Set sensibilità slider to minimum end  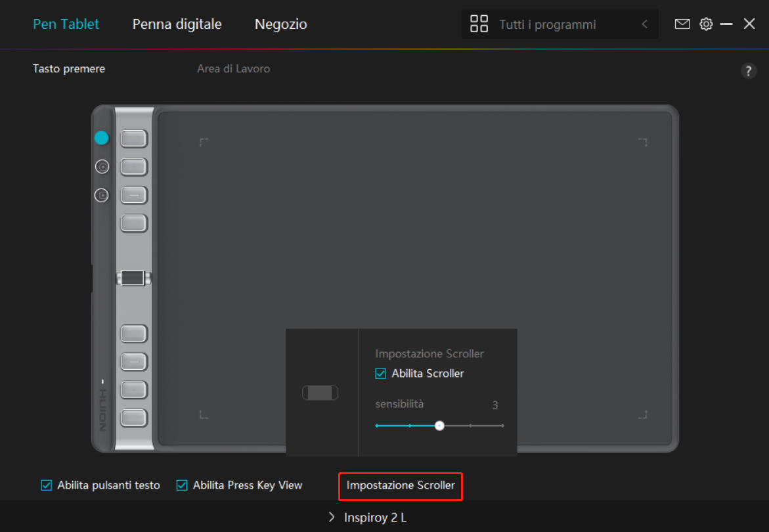pyautogui.click(x=377, y=426)
